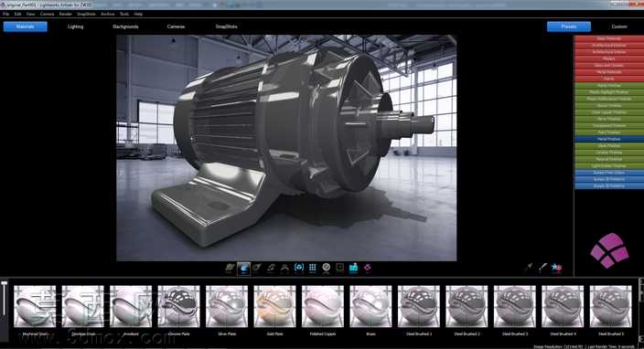Select the Matte Finishes category
This screenshot has width=644, height=349.
point(608,85)
